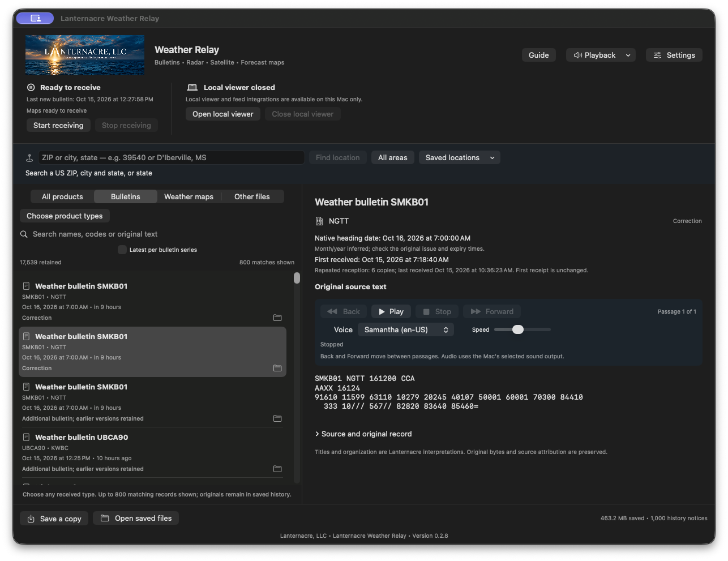Click the document icon on the UBCA90 bulletin
The width and height of the screenshot is (728, 561).
(x=26, y=437)
